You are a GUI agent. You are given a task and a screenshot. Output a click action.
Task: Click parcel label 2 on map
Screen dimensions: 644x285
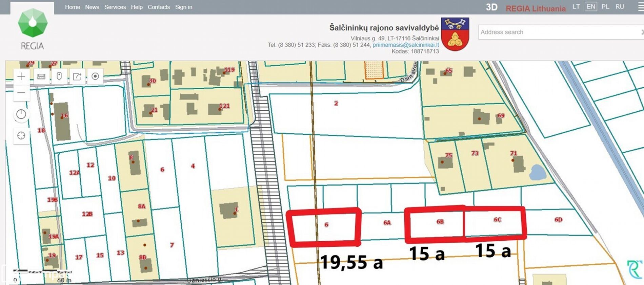tap(336, 103)
